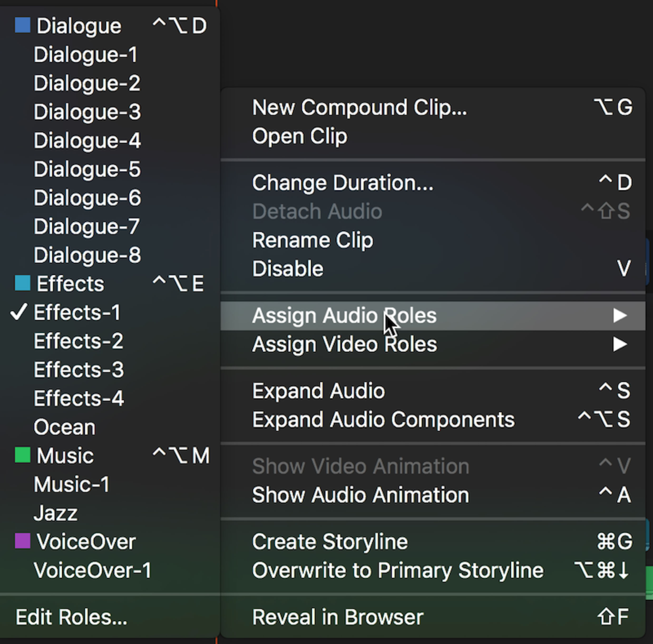Choose Change Duration option
The image size is (653, 644).
pos(342,183)
